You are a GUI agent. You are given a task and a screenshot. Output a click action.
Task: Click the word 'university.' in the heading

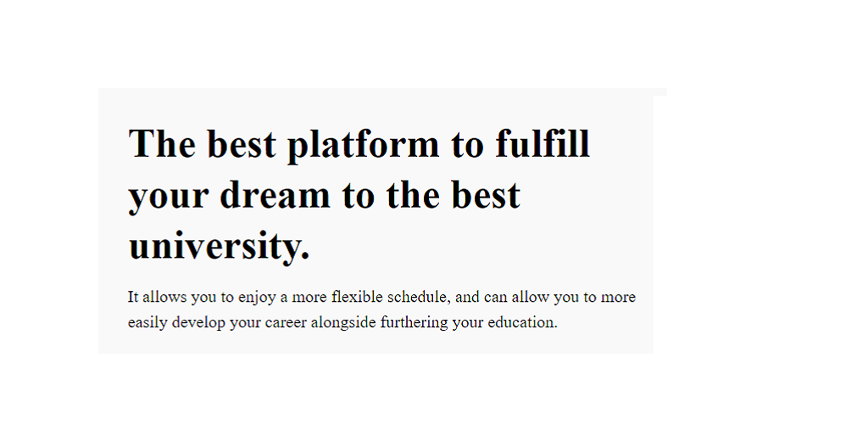[219, 247]
